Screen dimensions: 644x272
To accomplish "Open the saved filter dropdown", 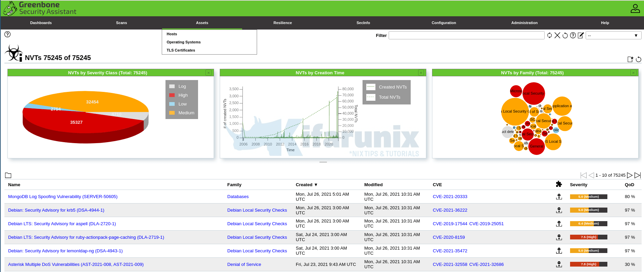I will pos(613,35).
